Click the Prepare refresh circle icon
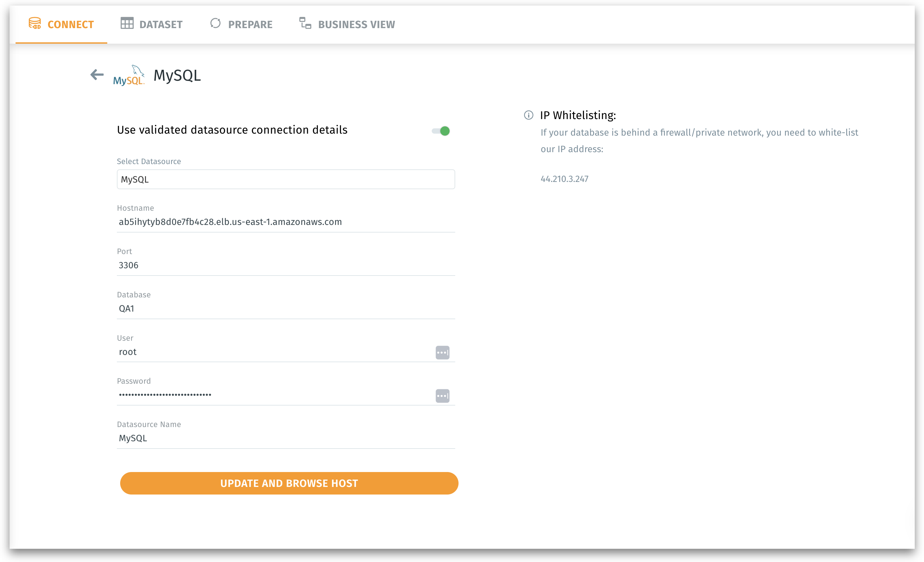The image size is (924, 562). (x=215, y=23)
